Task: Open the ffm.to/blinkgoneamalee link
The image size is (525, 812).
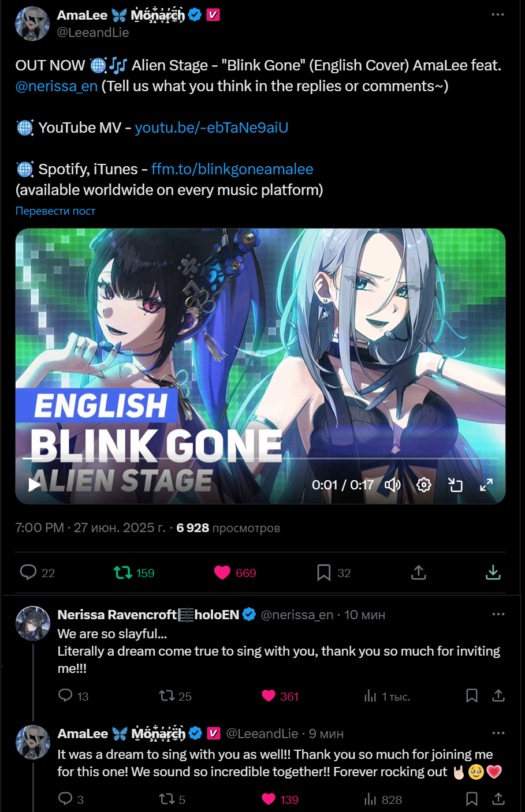Action: point(232,169)
